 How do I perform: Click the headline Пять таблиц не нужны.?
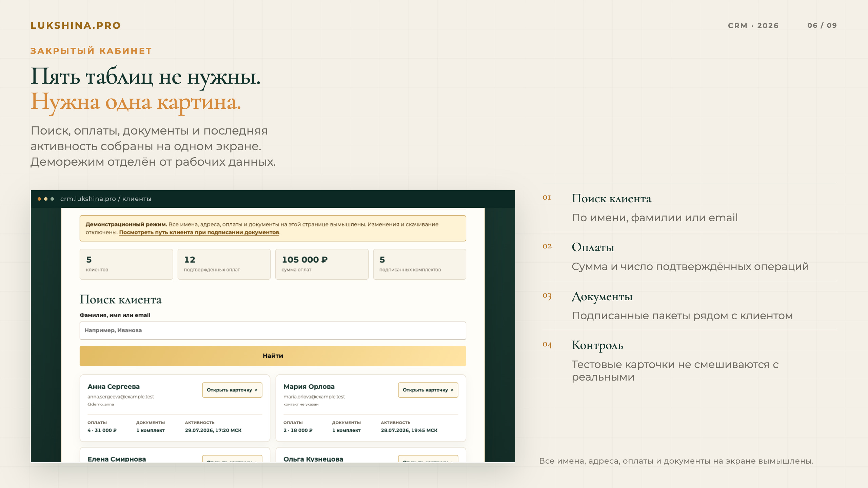pyautogui.click(x=145, y=77)
